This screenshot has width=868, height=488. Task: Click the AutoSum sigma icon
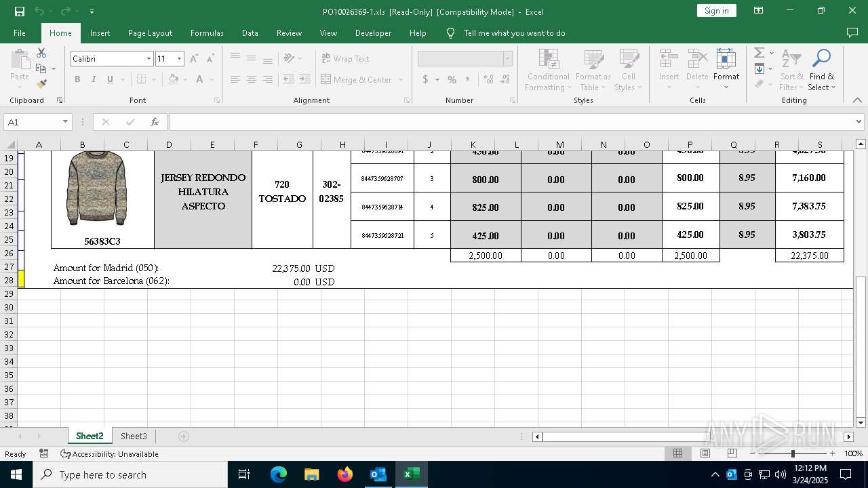[759, 53]
